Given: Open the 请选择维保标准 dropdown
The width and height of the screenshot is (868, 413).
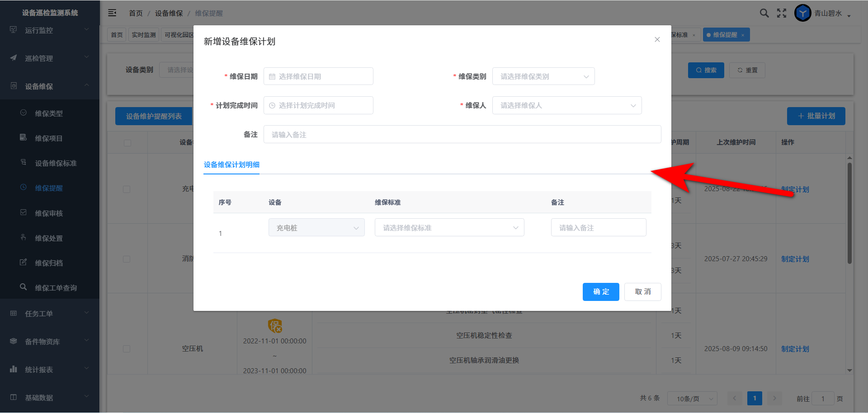Looking at the screenshot, I should point(449,228).
